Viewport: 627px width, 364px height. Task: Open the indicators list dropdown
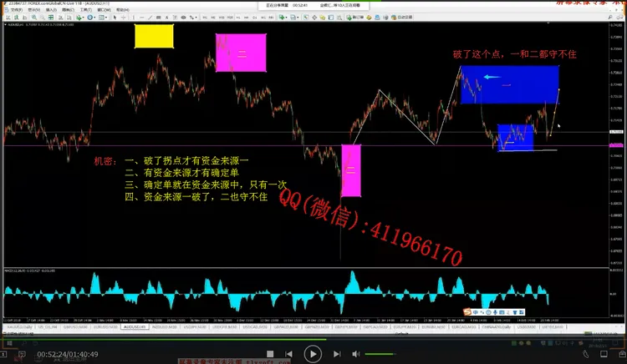click(80, 18)
